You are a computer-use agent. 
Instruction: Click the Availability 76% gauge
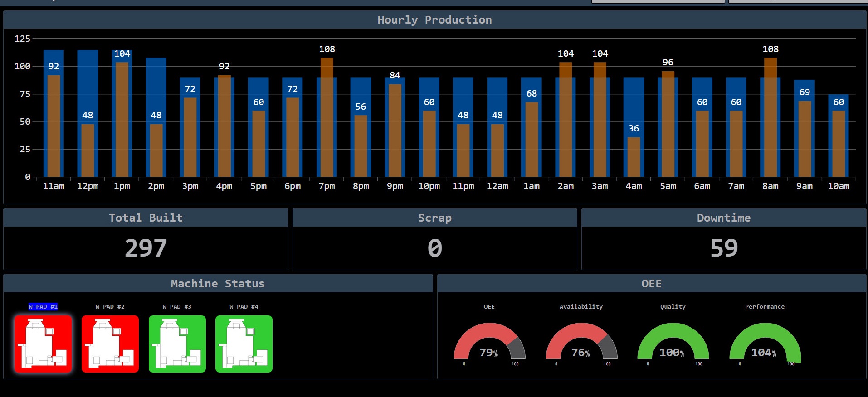point(581,342)
